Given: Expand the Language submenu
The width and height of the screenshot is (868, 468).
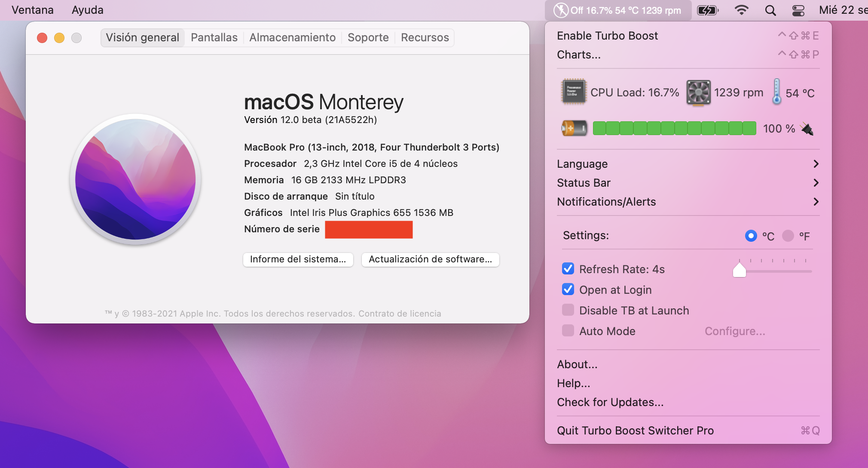Looking at the screenshot, I should 688,164.
